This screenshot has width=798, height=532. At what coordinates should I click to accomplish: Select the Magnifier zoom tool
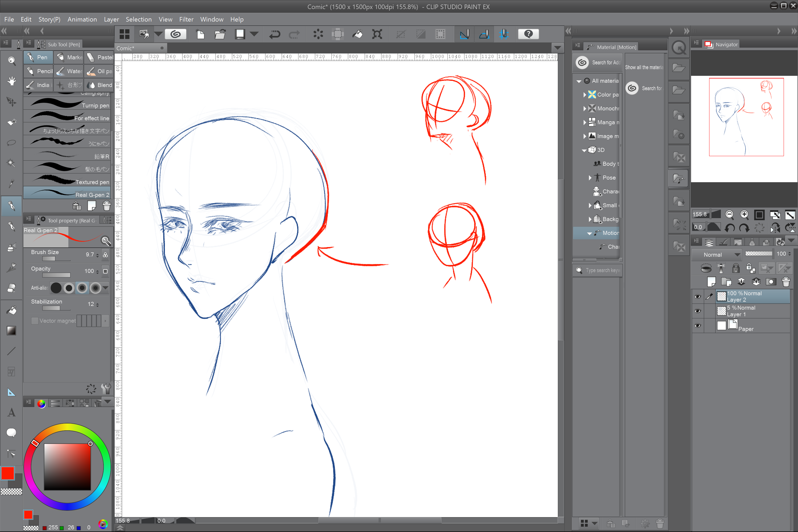coord(11,61)
